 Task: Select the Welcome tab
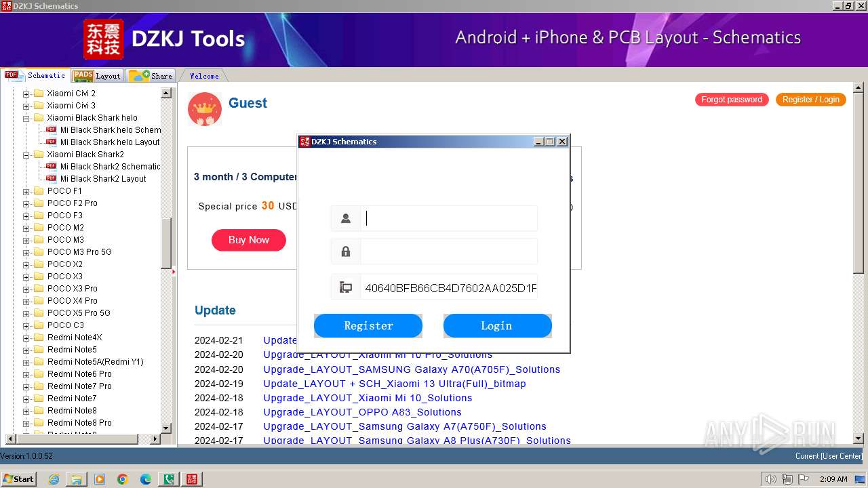click(x=204, y=76)
